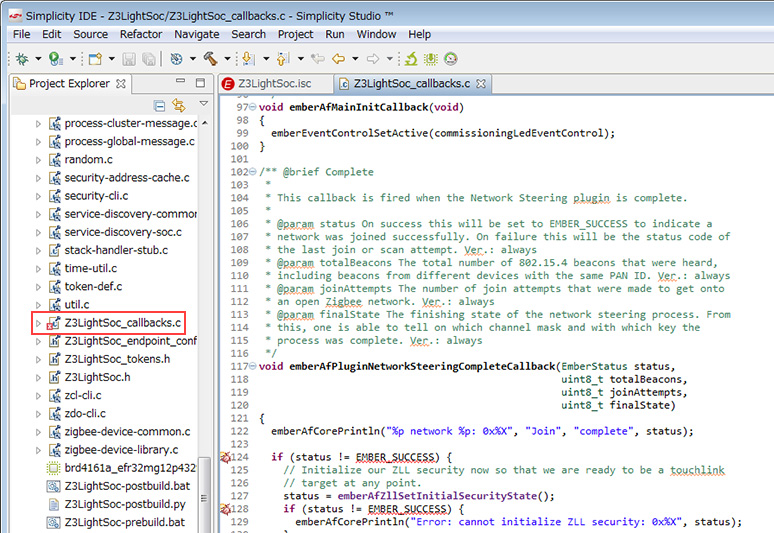Click the Save floppy disk icon
The width and height of the screenshot is (774, 533).
click(129, 59)
